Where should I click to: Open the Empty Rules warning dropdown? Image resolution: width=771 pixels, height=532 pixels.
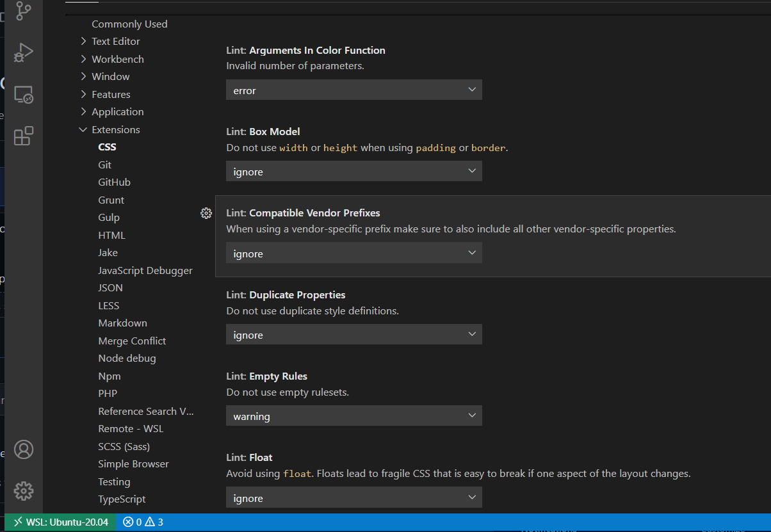[x=353, y=415]
